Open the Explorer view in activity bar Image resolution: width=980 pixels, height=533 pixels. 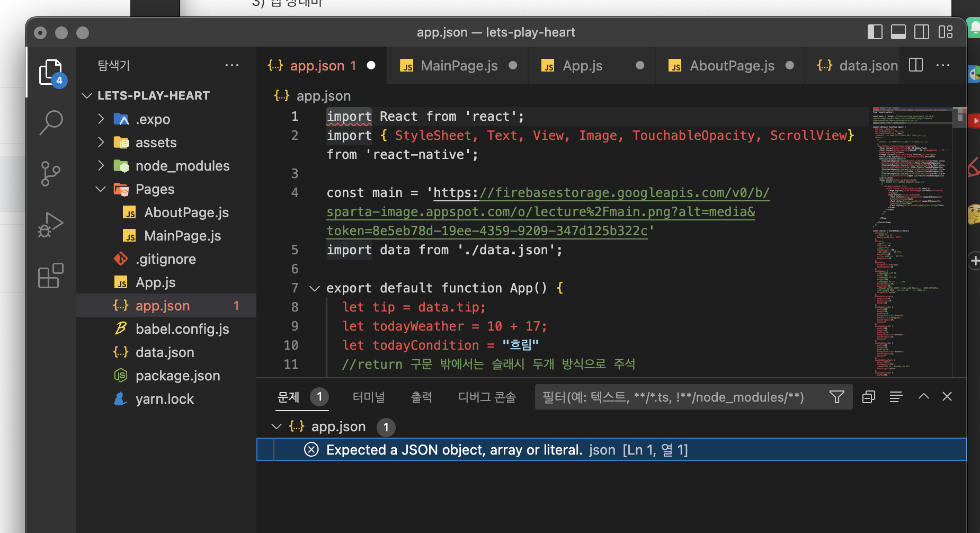pos(51,72)
